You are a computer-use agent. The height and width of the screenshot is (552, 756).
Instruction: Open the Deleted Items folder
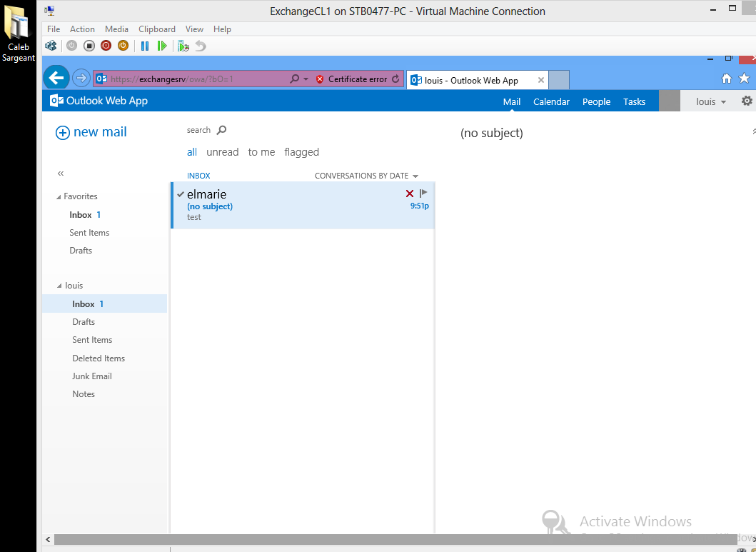pyautogui.click(x=99, y=358)
